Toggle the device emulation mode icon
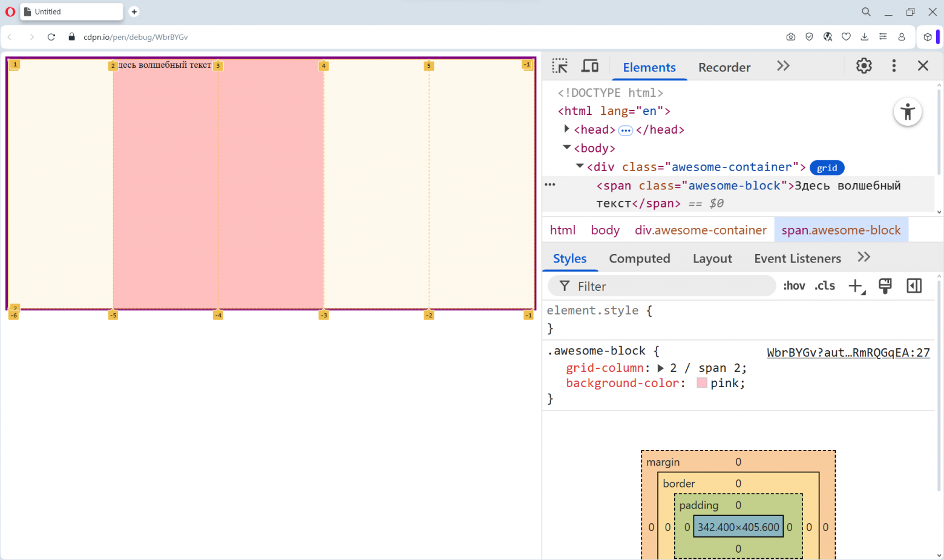 [589, 65]
